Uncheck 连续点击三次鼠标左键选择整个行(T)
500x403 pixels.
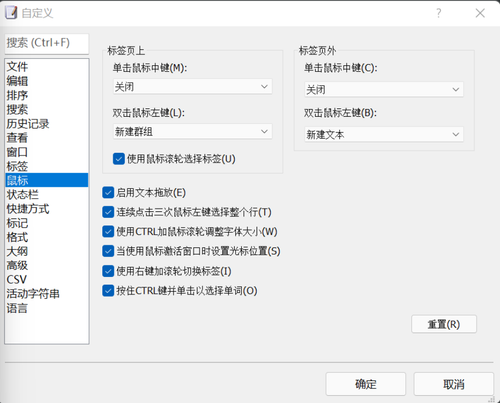tap(108, 212)
